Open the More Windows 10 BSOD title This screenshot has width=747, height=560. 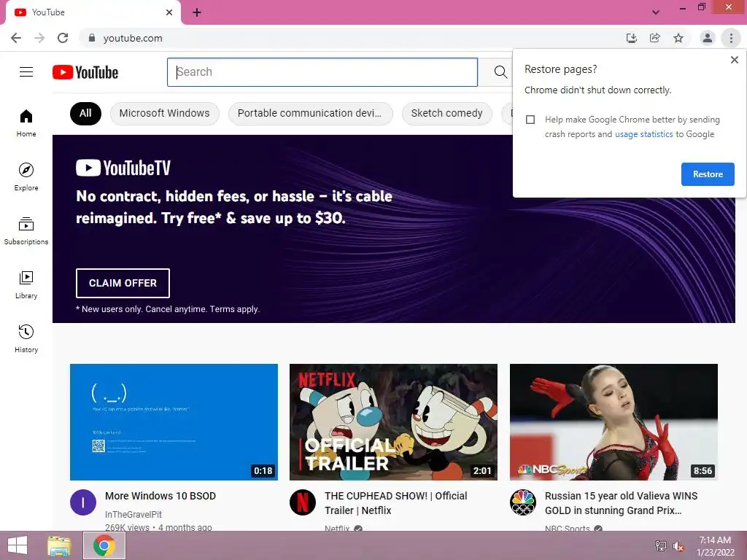pyautogui.click(x=160, y=496)
